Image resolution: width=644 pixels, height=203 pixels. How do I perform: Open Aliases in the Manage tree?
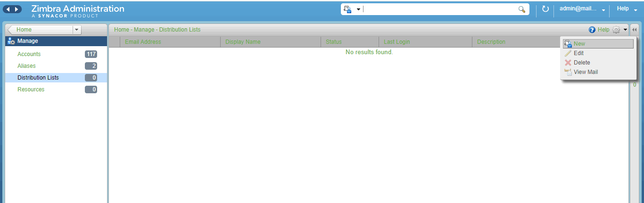pos(26,66)
